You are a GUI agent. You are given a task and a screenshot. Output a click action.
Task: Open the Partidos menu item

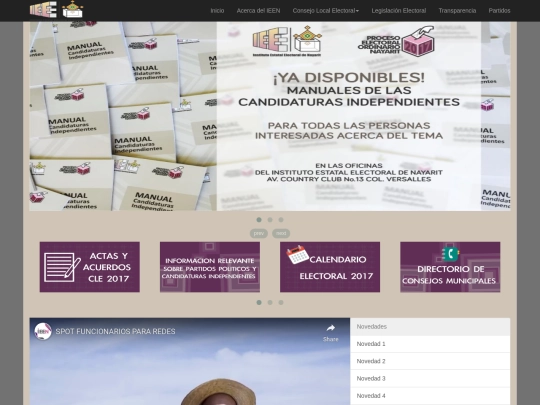pyautogui.click(x=499, y=11)
